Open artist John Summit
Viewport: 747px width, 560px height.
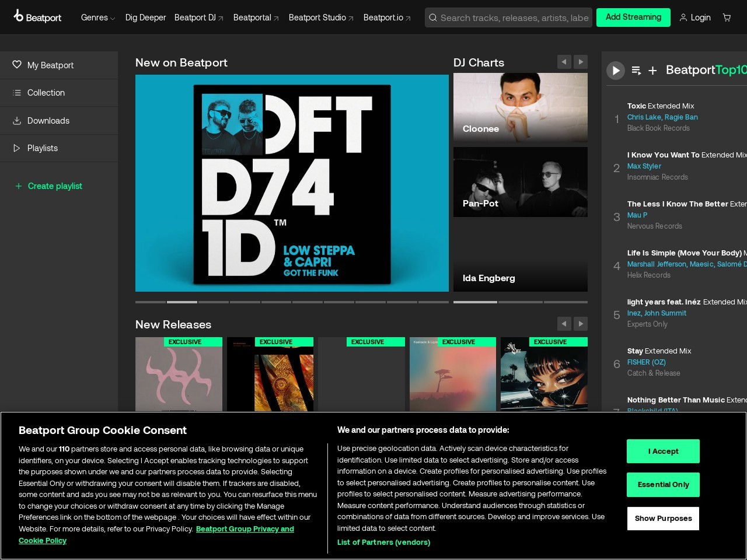tap(665, 313)
